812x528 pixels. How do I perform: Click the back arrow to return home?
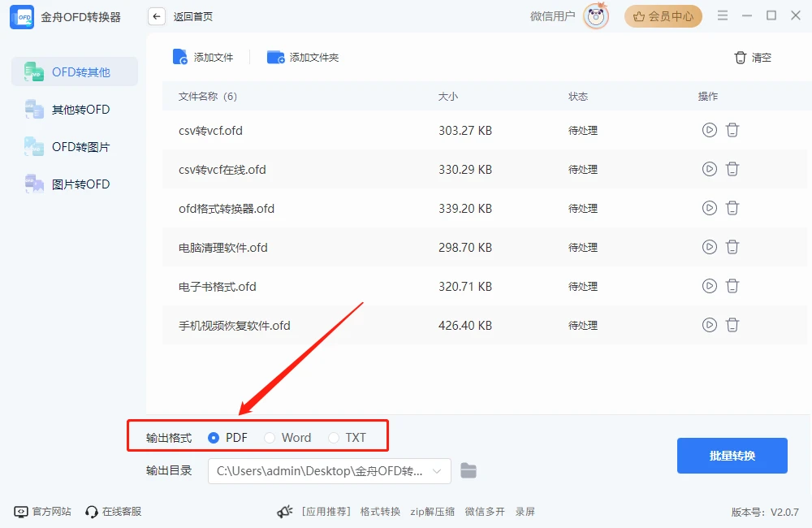point(157,16)
